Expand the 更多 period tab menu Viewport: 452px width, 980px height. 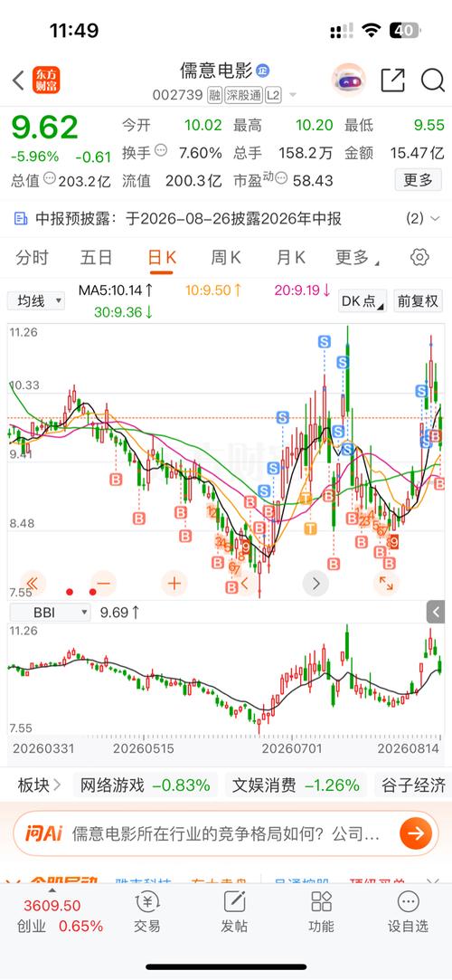click(x=358, y=258)
